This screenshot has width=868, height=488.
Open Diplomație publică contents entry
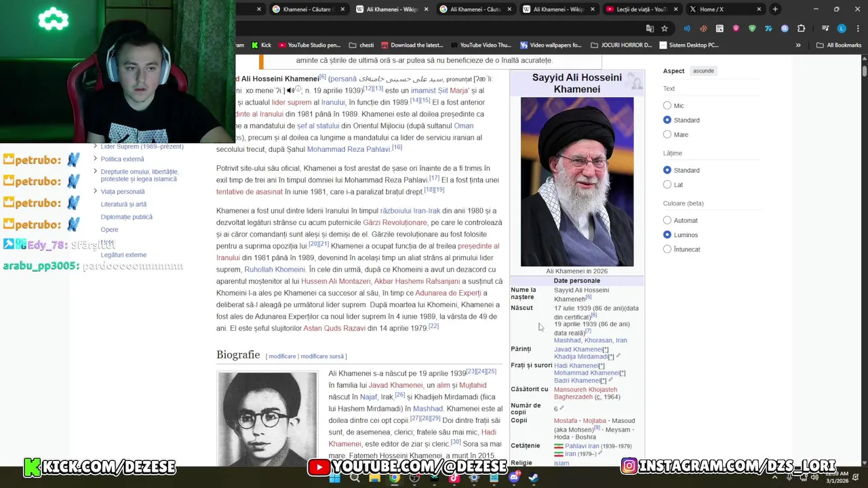[127, 217]
